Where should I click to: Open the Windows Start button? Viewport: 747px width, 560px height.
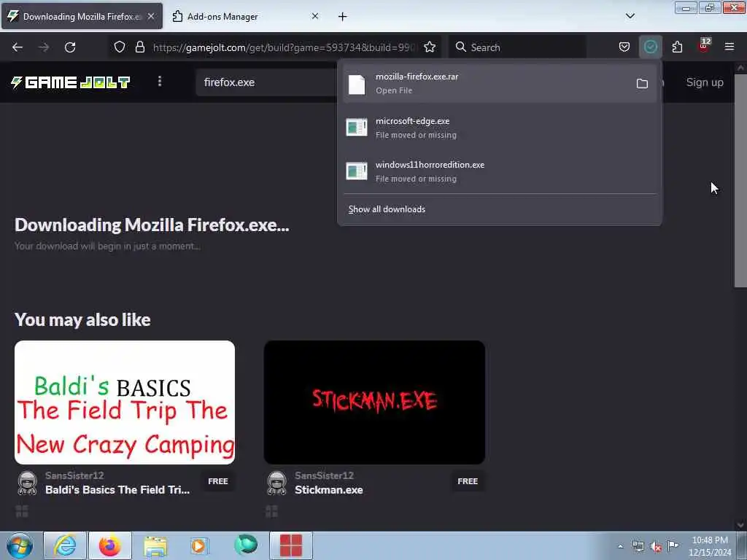(x=20, y=545)
